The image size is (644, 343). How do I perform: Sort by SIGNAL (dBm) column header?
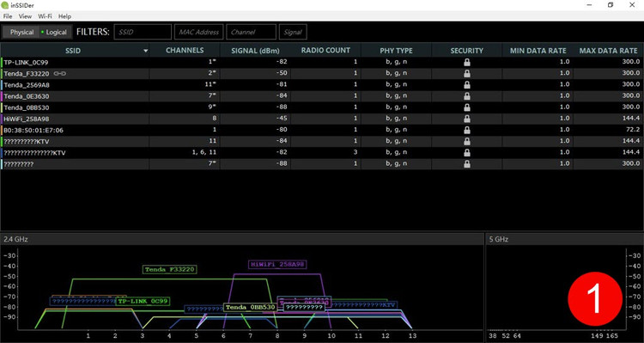pos(256,51)
